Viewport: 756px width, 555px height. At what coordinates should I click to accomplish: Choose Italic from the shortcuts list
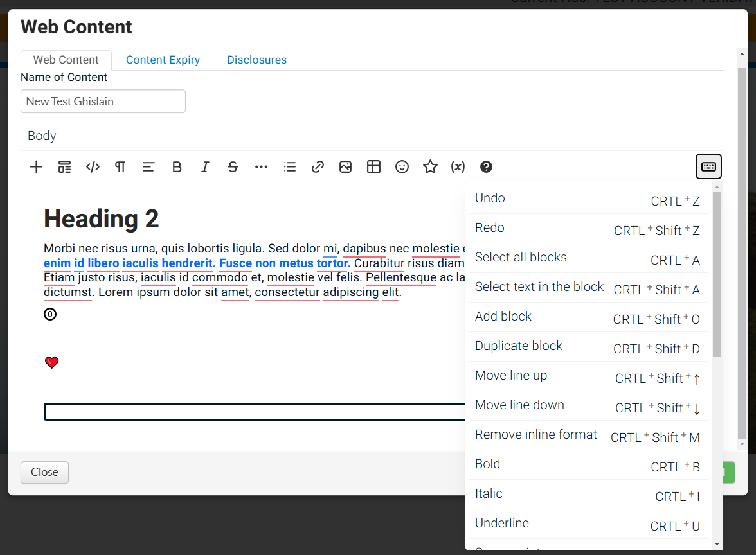pyautogui.click(x=588, y=495)
